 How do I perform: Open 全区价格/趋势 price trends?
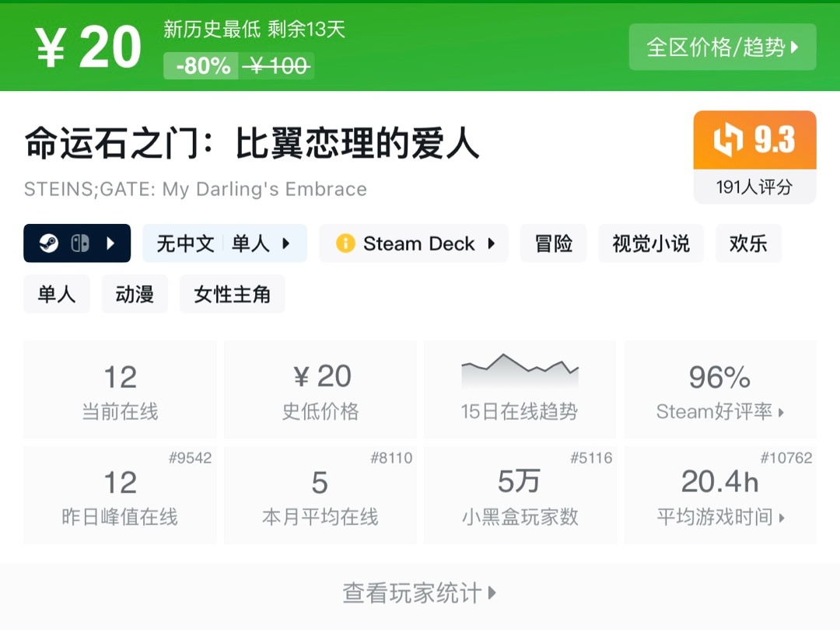[722, 47]
